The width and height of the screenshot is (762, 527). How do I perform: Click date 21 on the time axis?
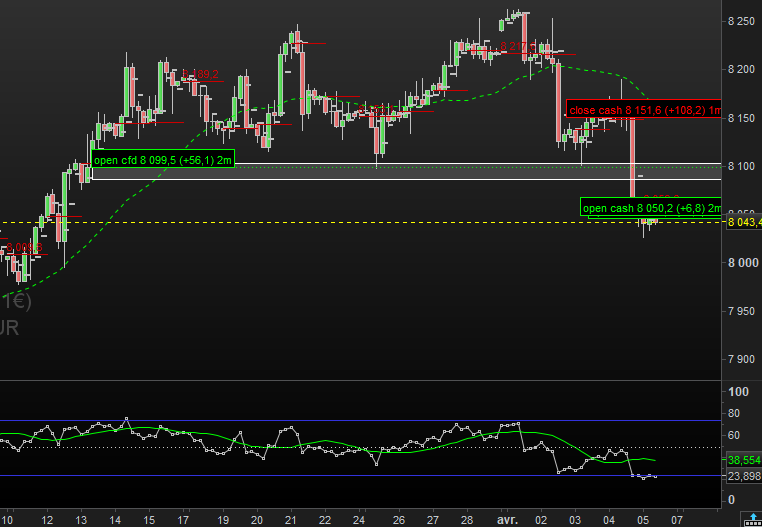click(291, 520)
